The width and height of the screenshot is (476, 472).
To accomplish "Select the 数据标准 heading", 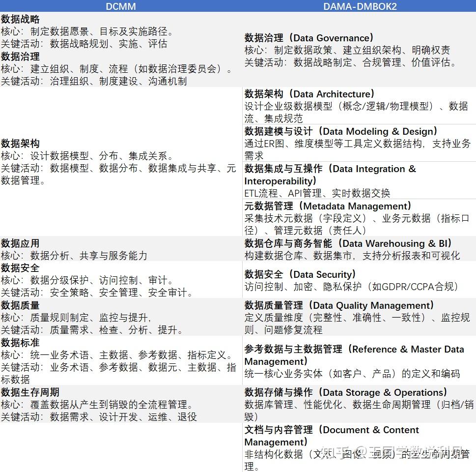I will [x=20, y=343].
